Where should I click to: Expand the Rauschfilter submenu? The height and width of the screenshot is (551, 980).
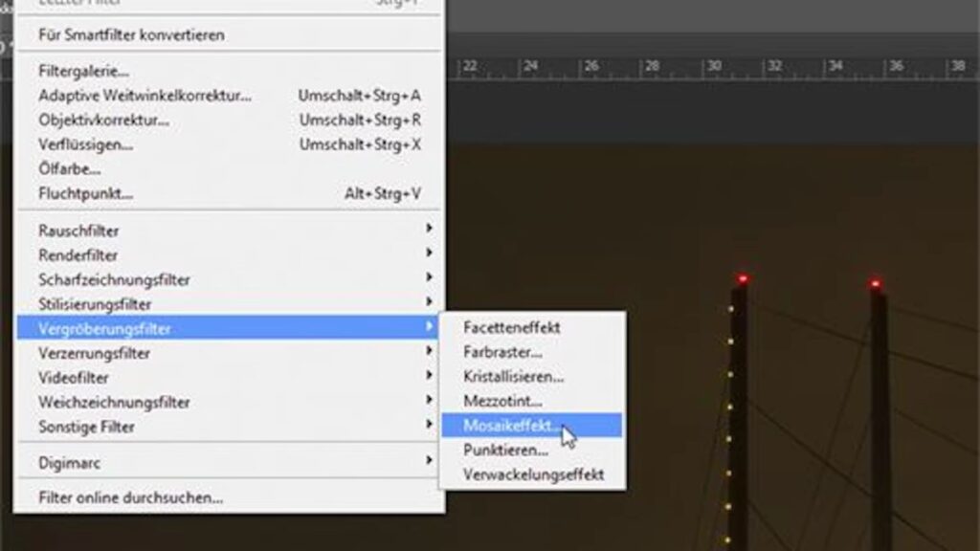tap(78, 231)
